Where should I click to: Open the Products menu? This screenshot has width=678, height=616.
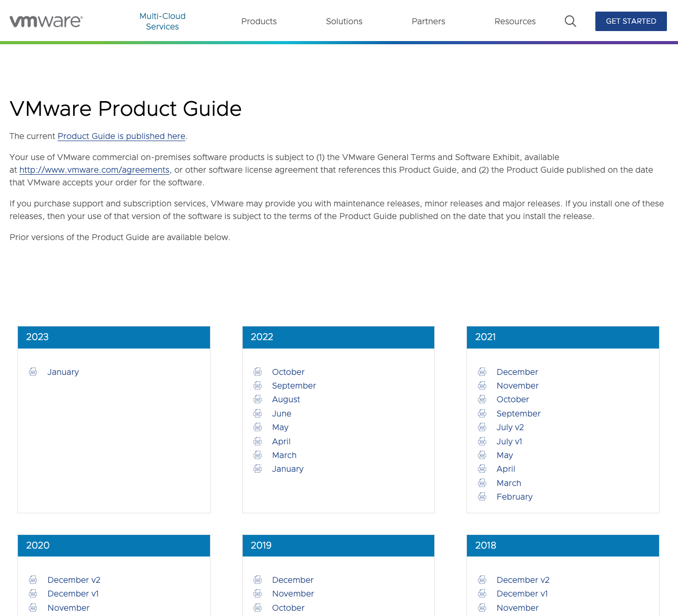259,21
